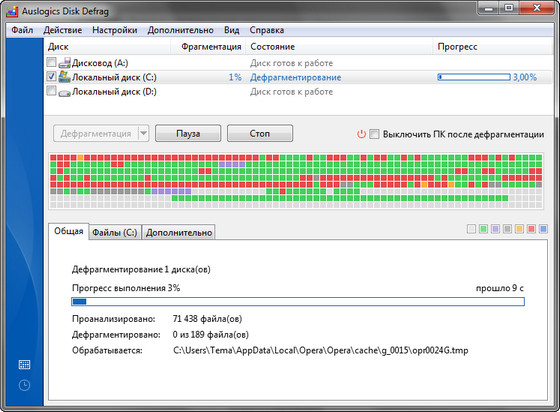560x412 pixels.
Task: Check the Дисковод (A:) checkbox
Action: pos(51,62)
